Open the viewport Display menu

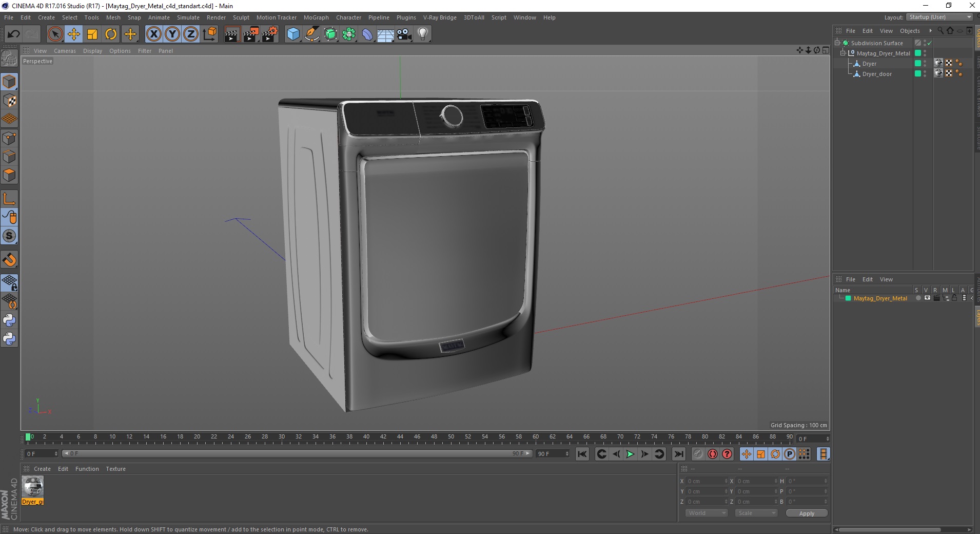click(92, 51)
